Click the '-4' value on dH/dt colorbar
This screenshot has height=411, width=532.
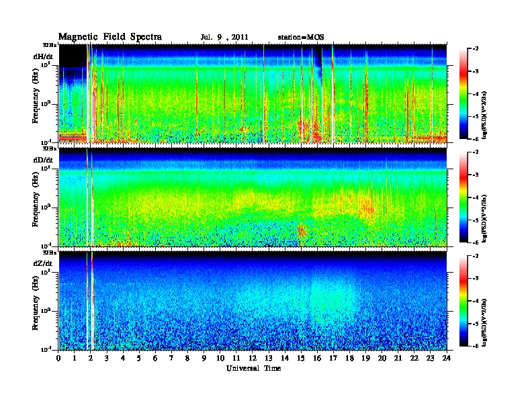click(x=476, y=94)
